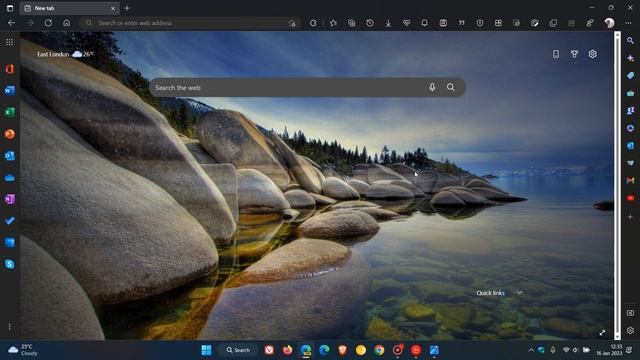Open the shield browser security toolbar icon
The width and height of the screenshot is (640, 360).
coord(480,23)
